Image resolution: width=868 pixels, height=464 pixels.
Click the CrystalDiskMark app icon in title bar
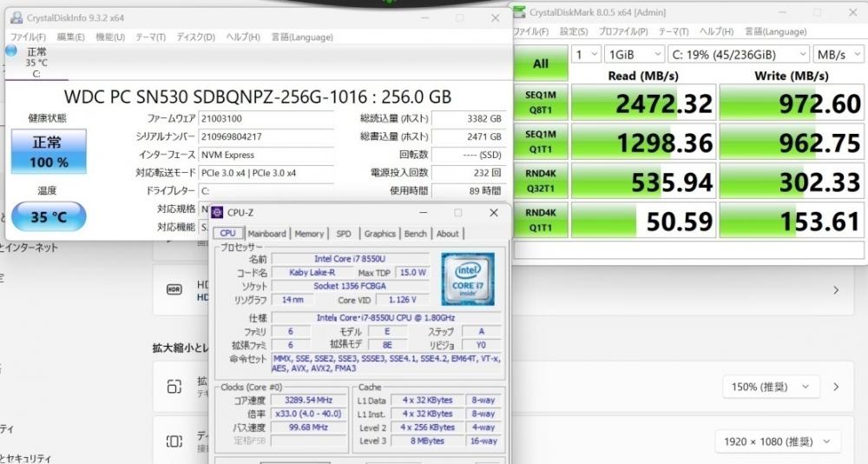point(519,12)
